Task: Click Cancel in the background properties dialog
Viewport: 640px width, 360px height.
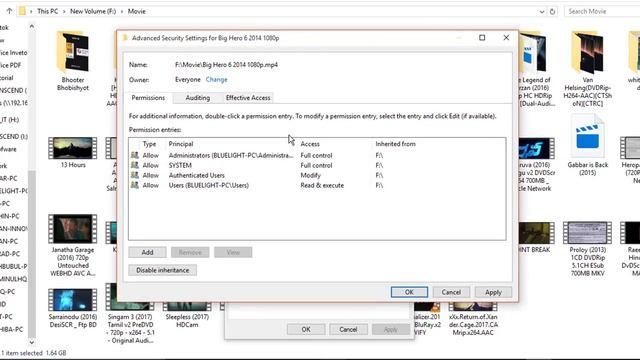Action: (348, 329)
